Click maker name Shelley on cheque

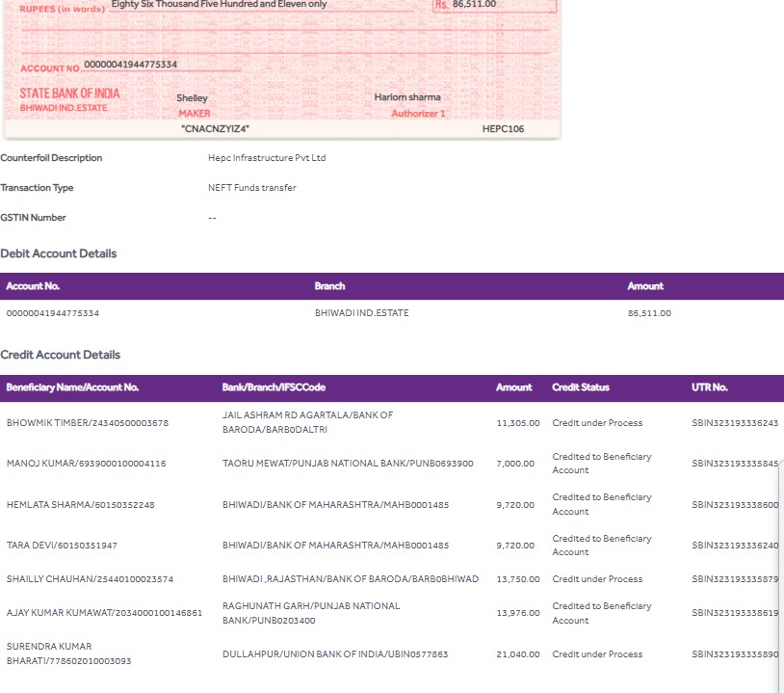point(192,98)
